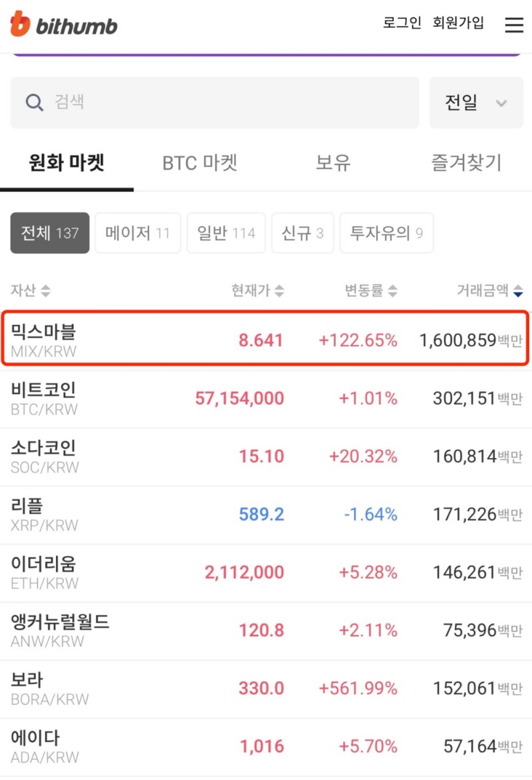Select the 신규 3 filter
Viewport: 532px width, 780px height.
click(x=303, y=233)
